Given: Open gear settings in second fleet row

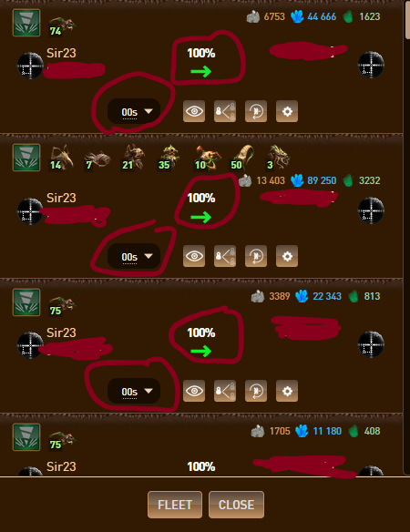Looking at the screenshot, I should pos(287,256).
